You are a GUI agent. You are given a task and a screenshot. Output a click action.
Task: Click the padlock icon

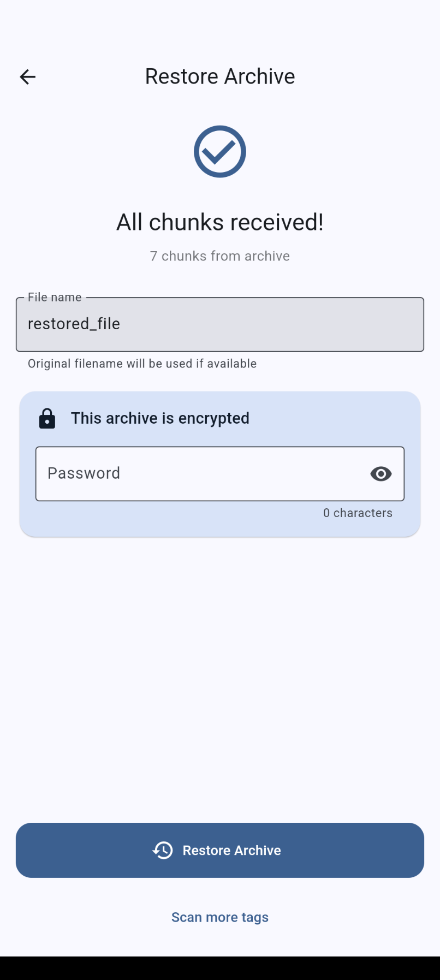click(x=47, y=419)
